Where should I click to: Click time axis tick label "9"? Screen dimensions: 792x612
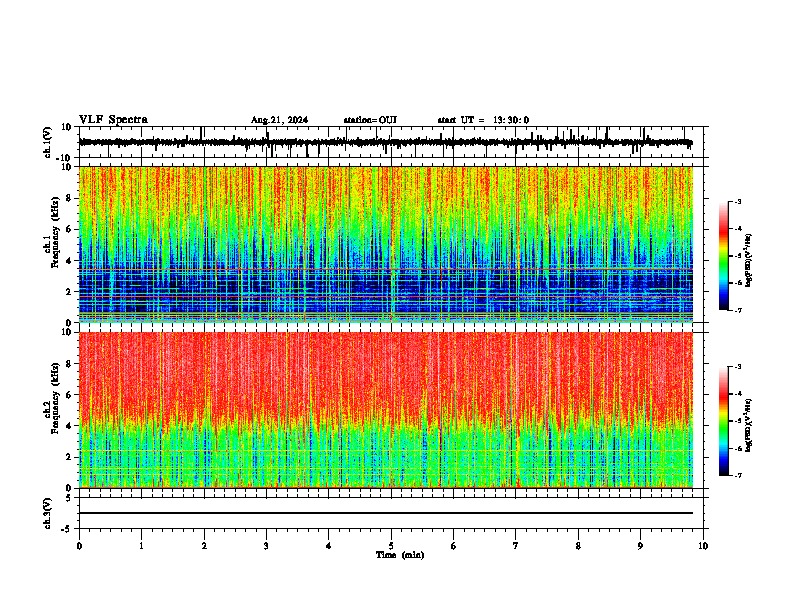tap(640, 546)
